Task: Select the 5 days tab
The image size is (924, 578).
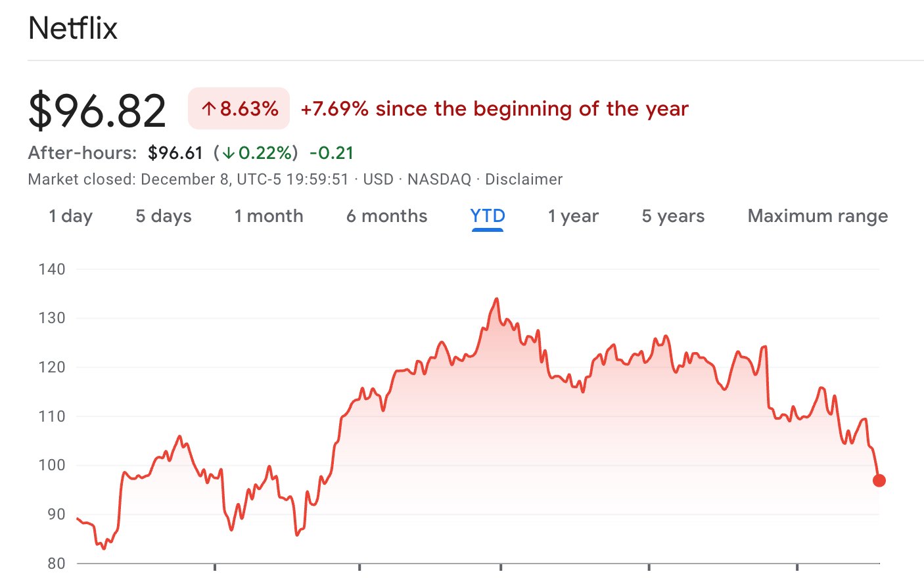Action: point(164,216)
